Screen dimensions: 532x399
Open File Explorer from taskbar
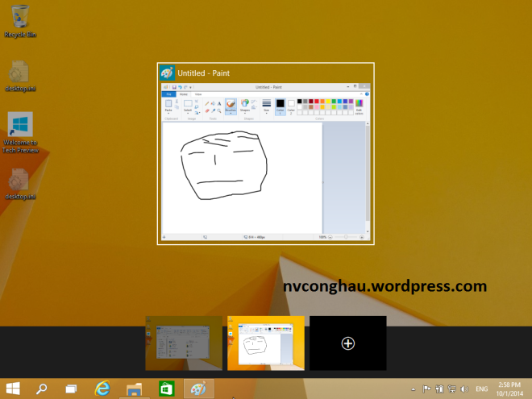(135, 389)
